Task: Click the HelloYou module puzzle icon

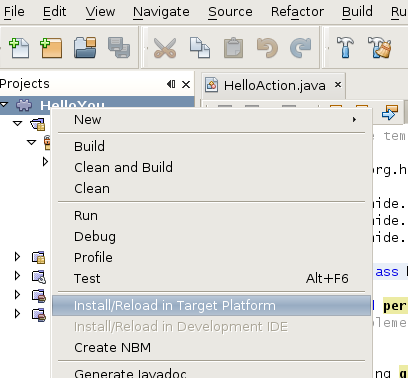Action: point(24,105)
